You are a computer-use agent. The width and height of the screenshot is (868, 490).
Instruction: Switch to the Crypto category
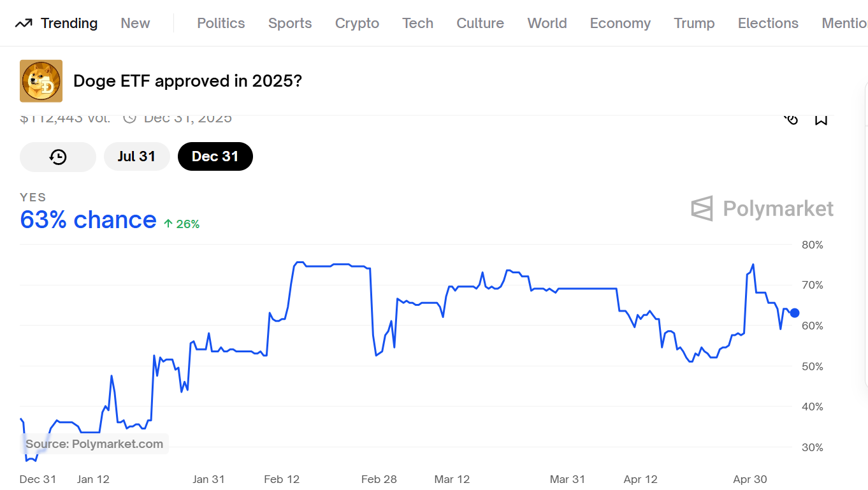coord(357,24)
